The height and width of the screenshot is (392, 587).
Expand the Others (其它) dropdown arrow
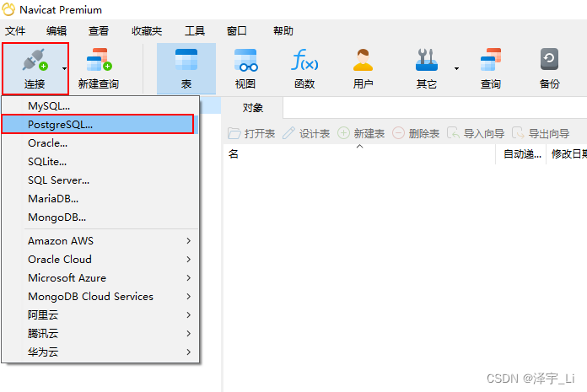tap(456, 68)
